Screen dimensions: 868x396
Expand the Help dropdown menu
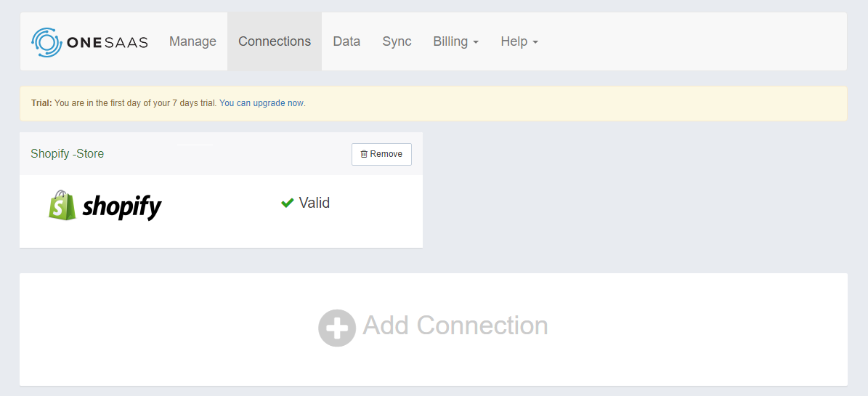[x=519, y=41]
